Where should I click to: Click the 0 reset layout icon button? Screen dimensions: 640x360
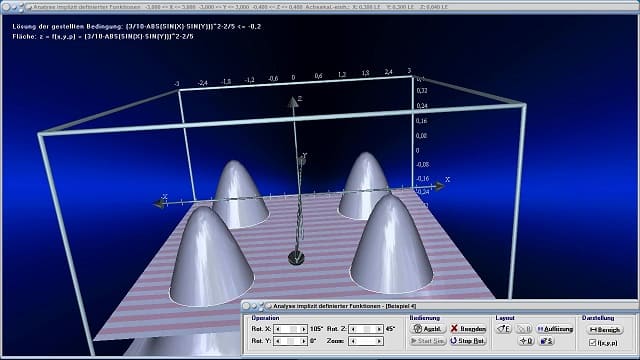click(x=526, y=341)
